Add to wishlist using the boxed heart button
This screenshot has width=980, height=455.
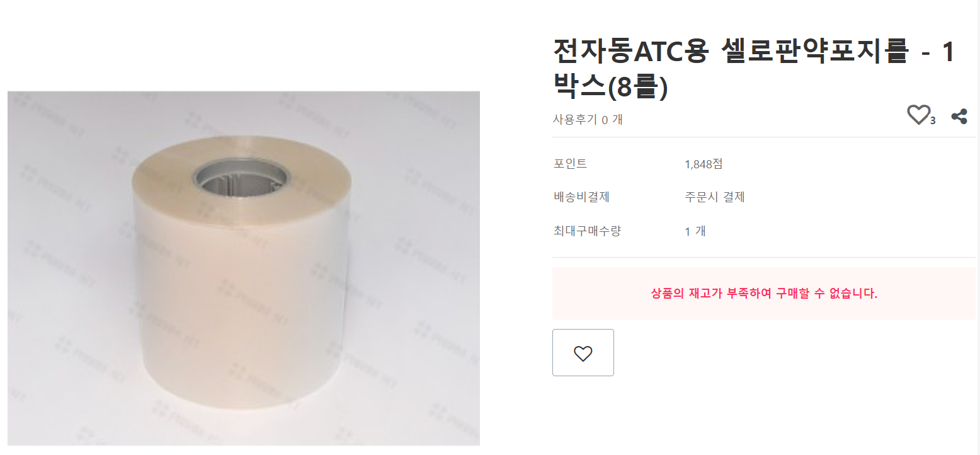click(x=583, y=353)
